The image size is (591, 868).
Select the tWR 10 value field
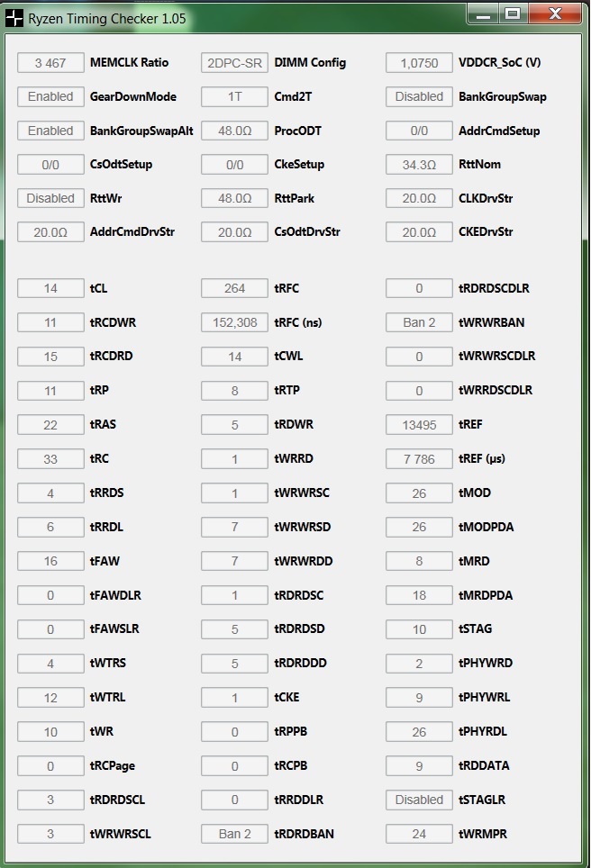click(x=50, y=732)
